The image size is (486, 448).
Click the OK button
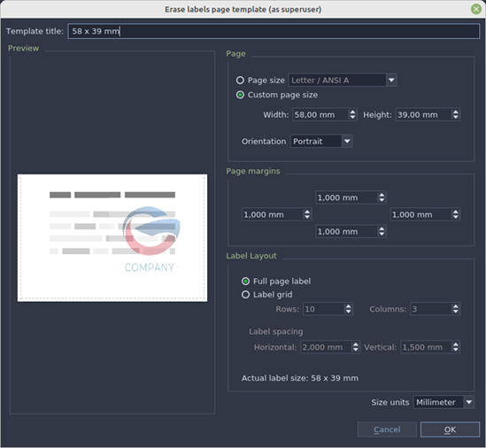tap(450, 429)
